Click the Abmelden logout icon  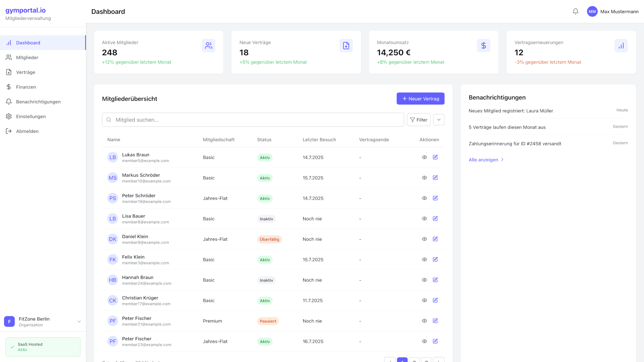(9, 131)
